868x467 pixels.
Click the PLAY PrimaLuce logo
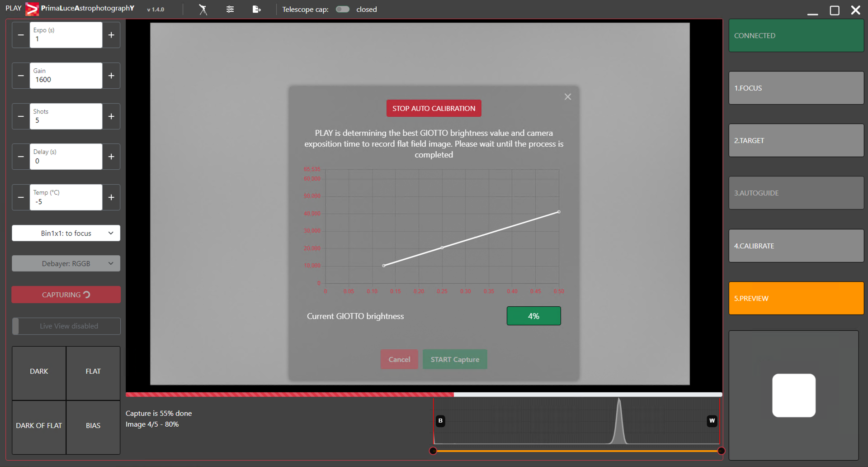[32, 9]
